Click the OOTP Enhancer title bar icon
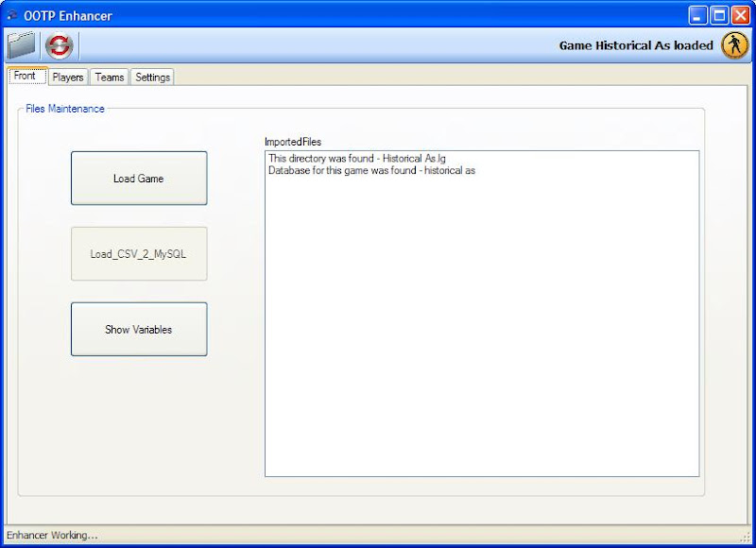 (x=12, y=15)
